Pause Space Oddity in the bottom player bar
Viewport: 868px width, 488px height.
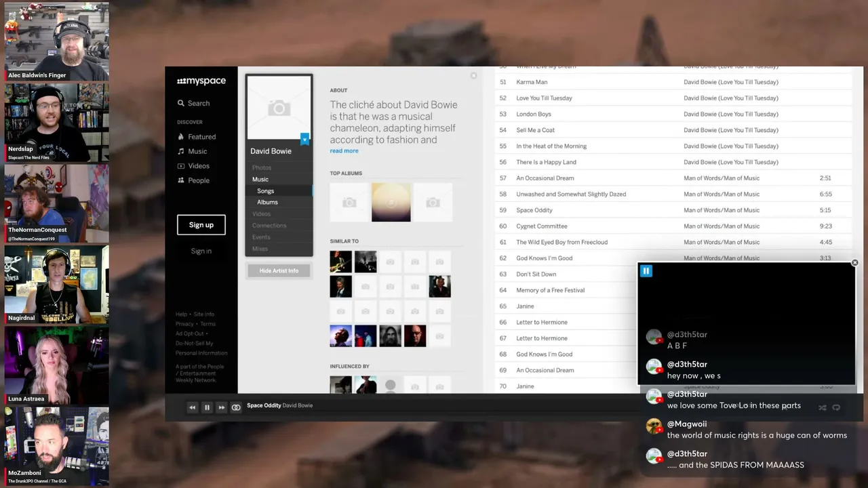point(207,407)
